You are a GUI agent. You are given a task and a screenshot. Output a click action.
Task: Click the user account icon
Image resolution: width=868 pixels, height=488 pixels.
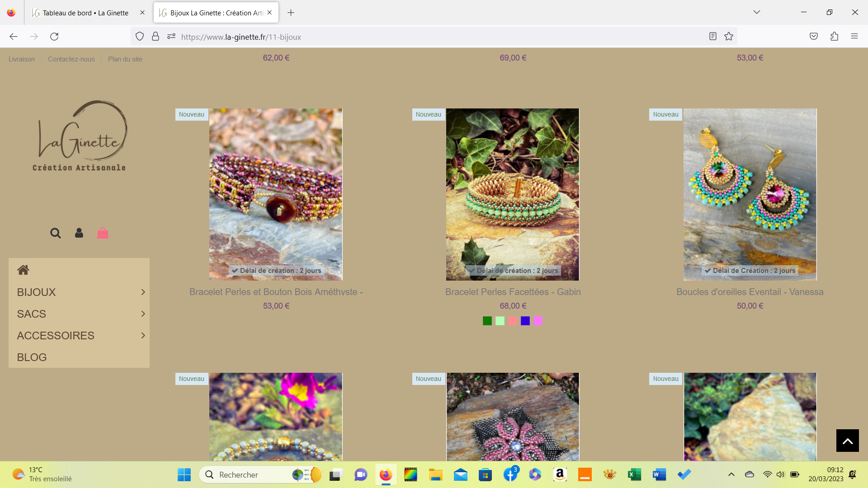pyautogui.click(x=79, y=233)
